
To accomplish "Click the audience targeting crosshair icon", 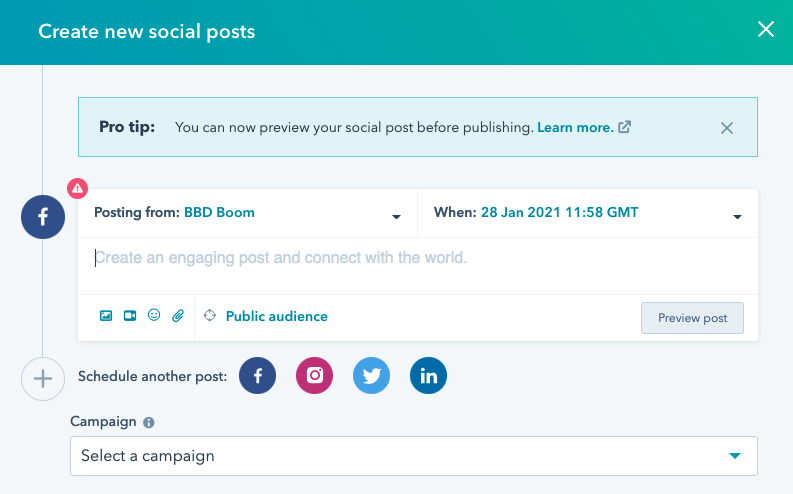I will pos(210,316).
